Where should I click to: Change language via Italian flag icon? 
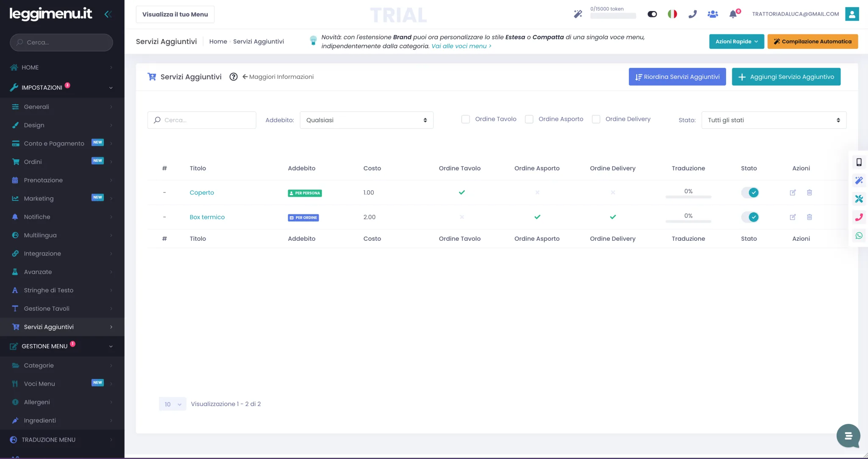(x=672, y=14)
